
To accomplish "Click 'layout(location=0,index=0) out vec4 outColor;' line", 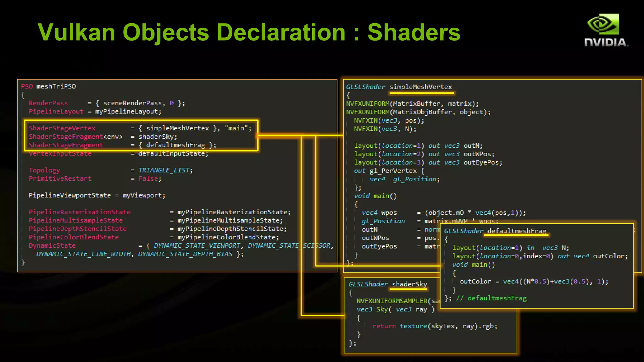I will point(540,256).
